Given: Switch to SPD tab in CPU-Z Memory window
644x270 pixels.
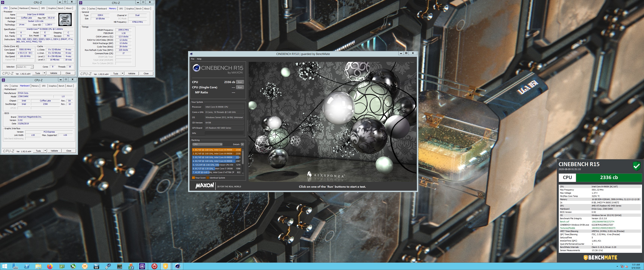Looking at the screenshot, I should click(x=121, y=8).
